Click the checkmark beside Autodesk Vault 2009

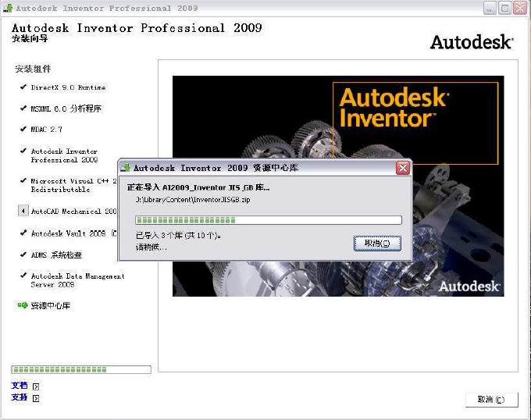tap(23, 233)
